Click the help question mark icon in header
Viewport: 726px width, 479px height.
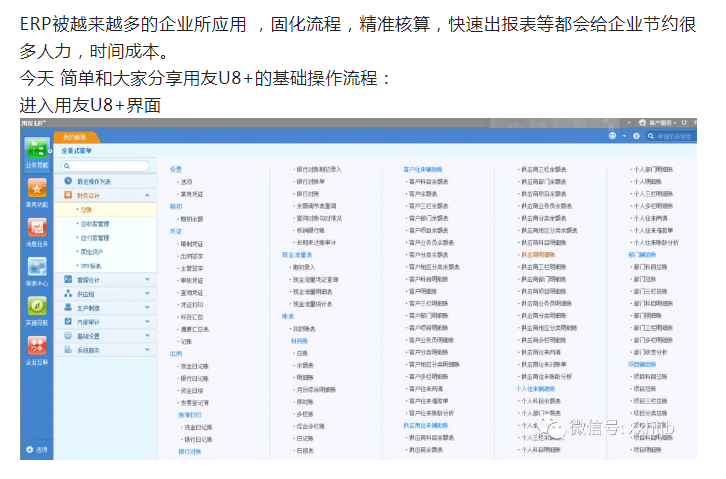(636, 136)
